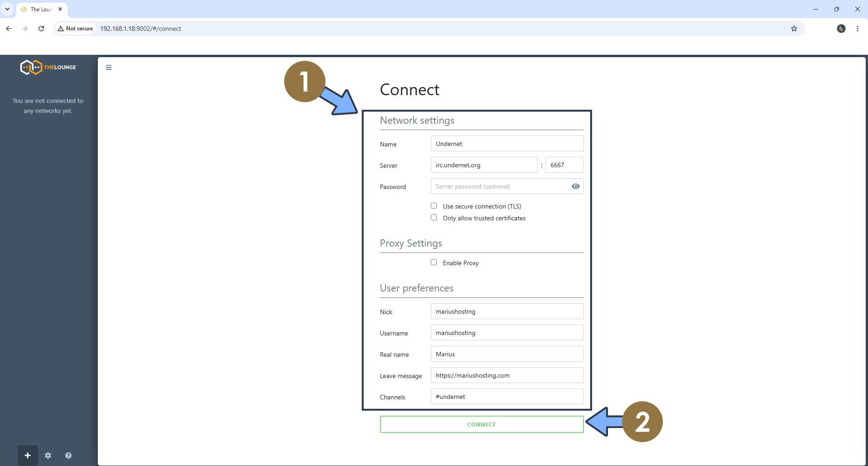Screen dimensions: 868x466
Task: Click The Lounge logo in sidebar
Action: [48, 67]
